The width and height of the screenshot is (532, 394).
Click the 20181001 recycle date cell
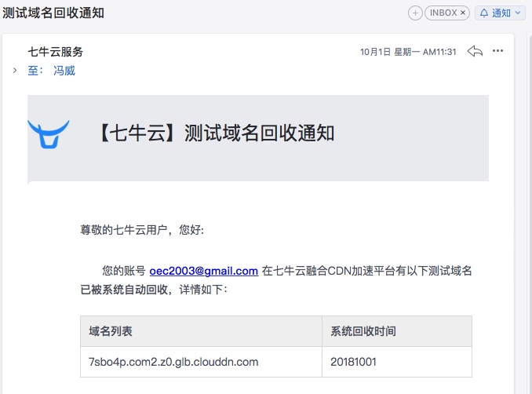pyautogui.click(x=396, y=362)
